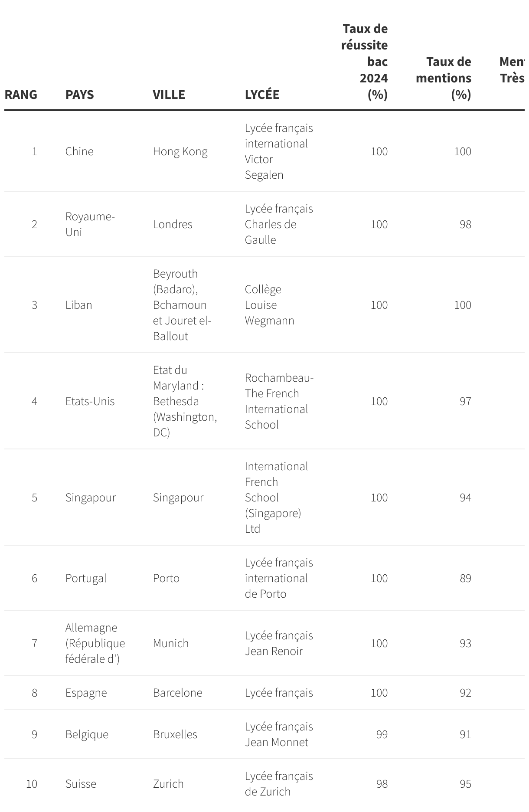529x812 pixels.
Task: Select the Collège Louise Wegmann cell
Action: [269, 305]
